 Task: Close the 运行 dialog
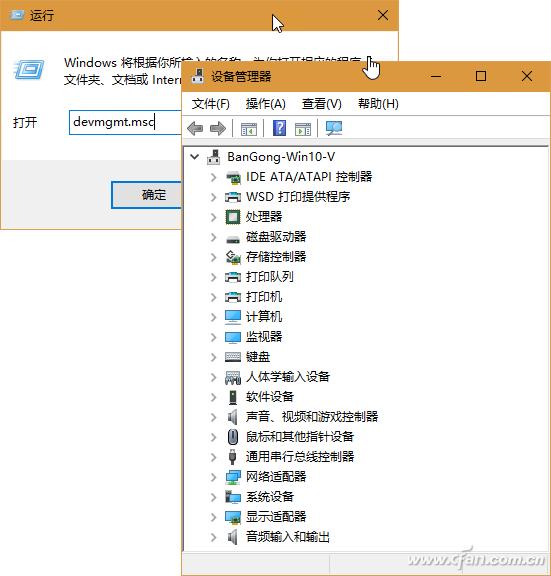pos(383,15)
